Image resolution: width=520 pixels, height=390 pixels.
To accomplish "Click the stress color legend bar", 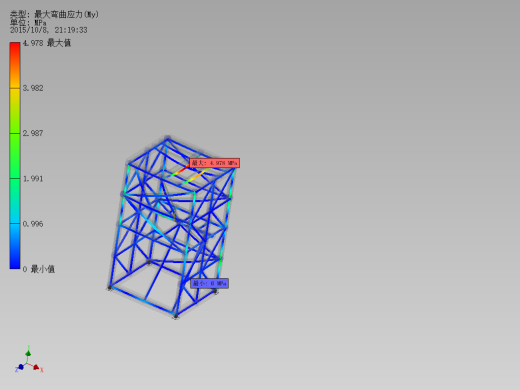I will pyautogui.click(x=15, y=155).
